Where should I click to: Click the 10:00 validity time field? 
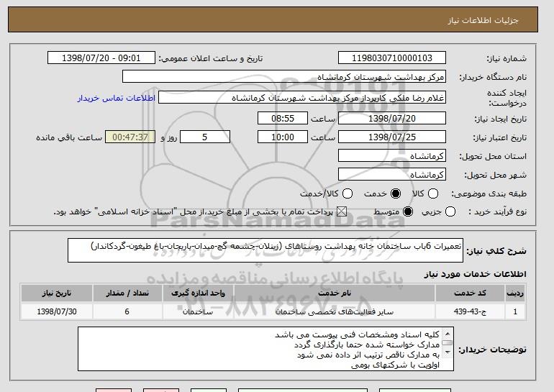pyautogui.click(x=283, y=137)
